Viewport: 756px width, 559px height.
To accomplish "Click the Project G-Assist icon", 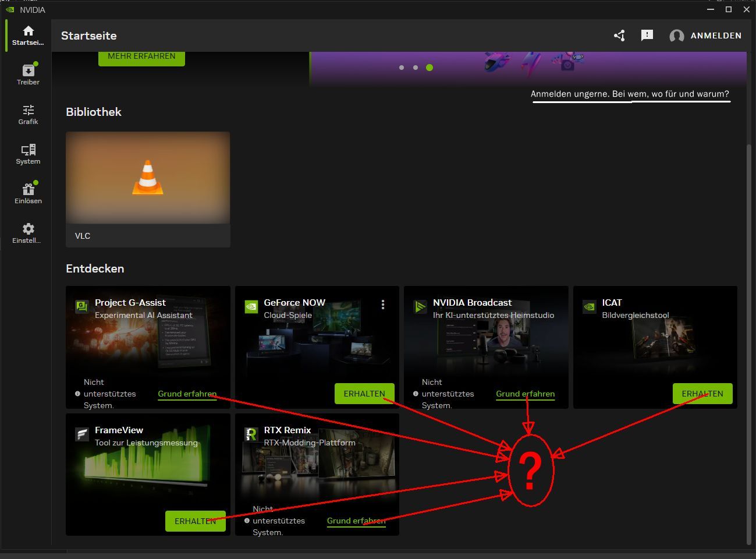I will [x=82, y=306].
